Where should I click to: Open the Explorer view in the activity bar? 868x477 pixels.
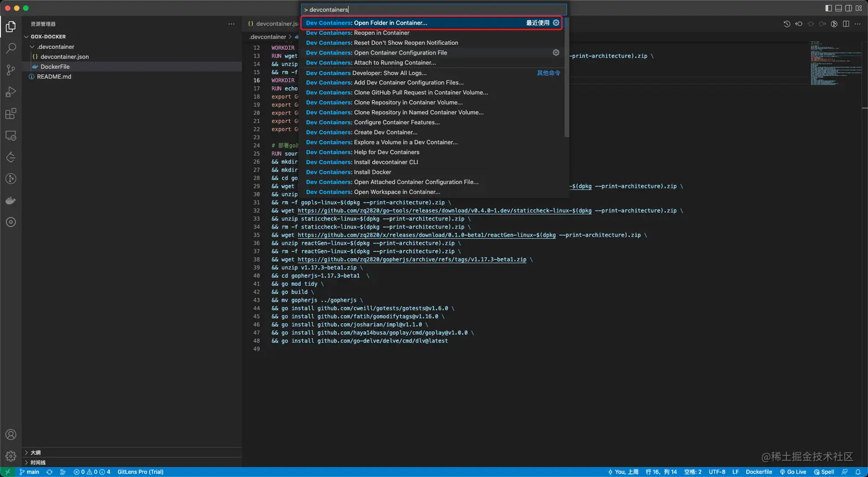pyautogui.click(x=10, y=26)
